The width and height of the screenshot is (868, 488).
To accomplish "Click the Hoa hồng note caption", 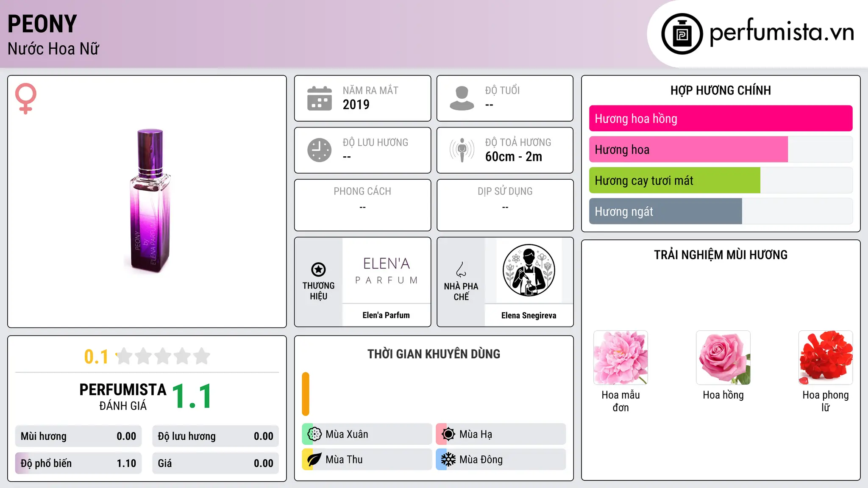I will tap(723, 395).
